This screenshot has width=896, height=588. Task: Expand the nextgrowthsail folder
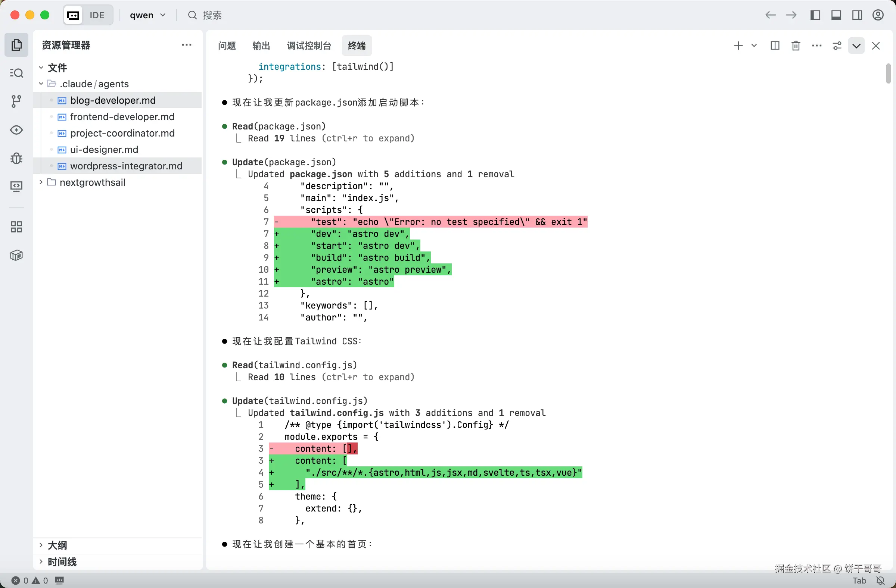click(92, 182)
